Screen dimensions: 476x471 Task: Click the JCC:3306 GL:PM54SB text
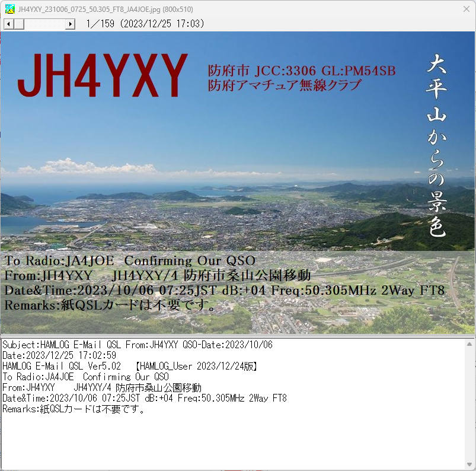pyautogui.click(x=325, y=71)
